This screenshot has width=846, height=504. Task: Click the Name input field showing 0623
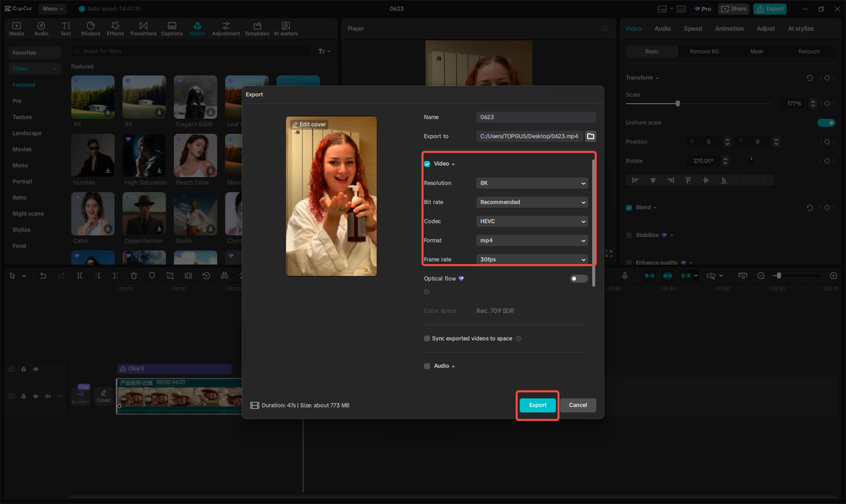[x=535, y=117]
